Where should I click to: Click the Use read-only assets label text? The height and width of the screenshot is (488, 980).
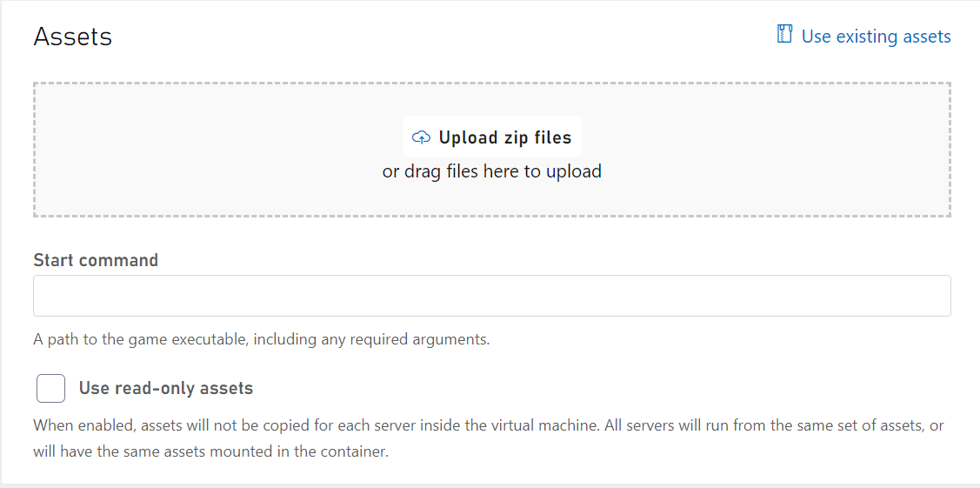point(165,388)
